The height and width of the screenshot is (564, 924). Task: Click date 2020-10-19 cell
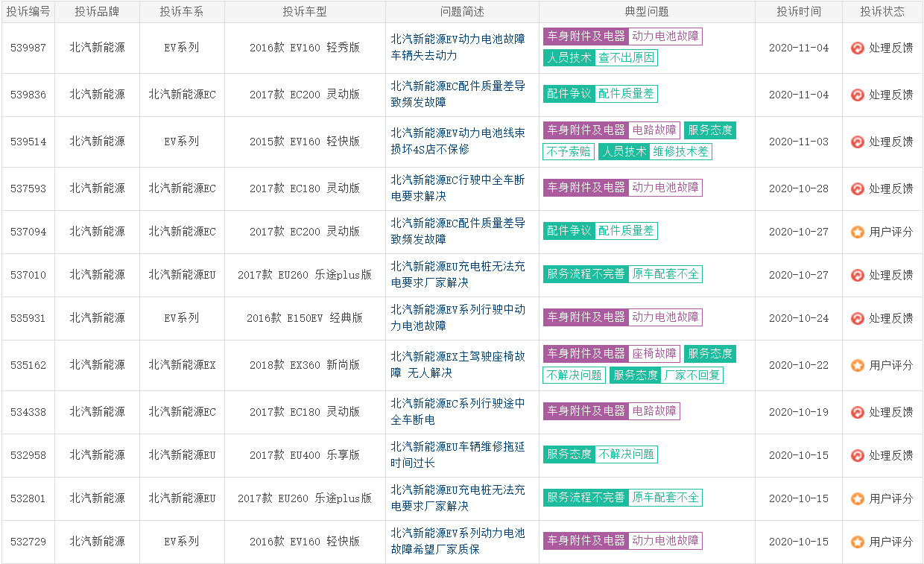click(799, 412)
